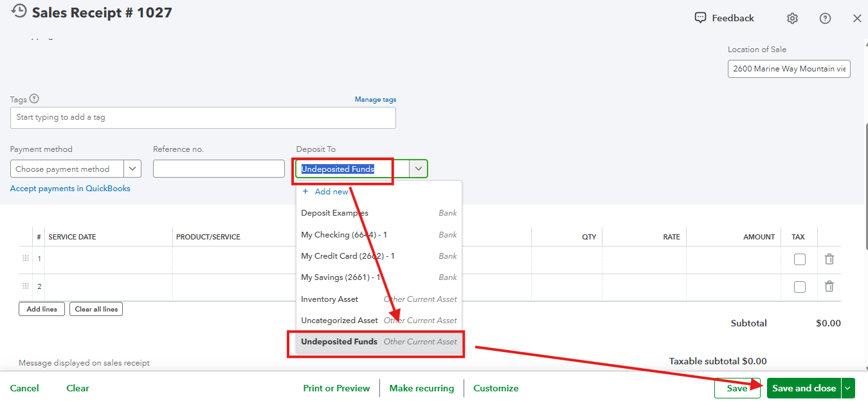Click the Tags info help icon
The height and width of the screenshot is (401, 868).
35,99
